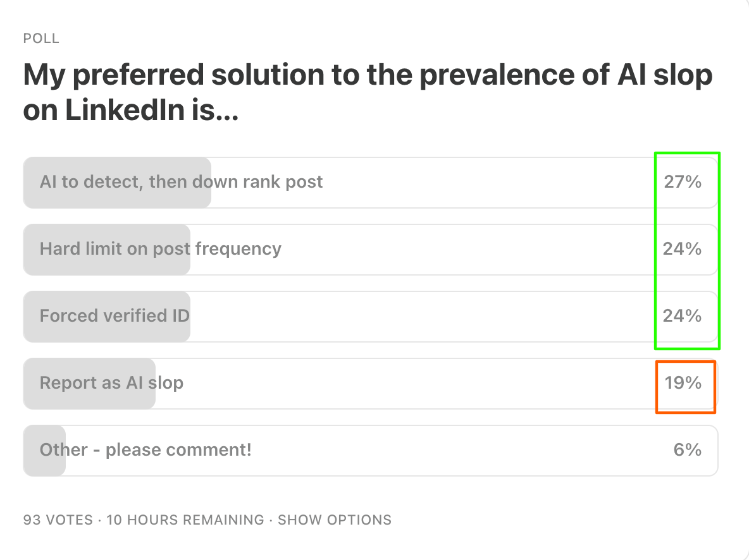Click SHOW OPTIONS link below the poll
Image resolution: width=749 pixels, height=560 pixels.
(x=335, y=520)
